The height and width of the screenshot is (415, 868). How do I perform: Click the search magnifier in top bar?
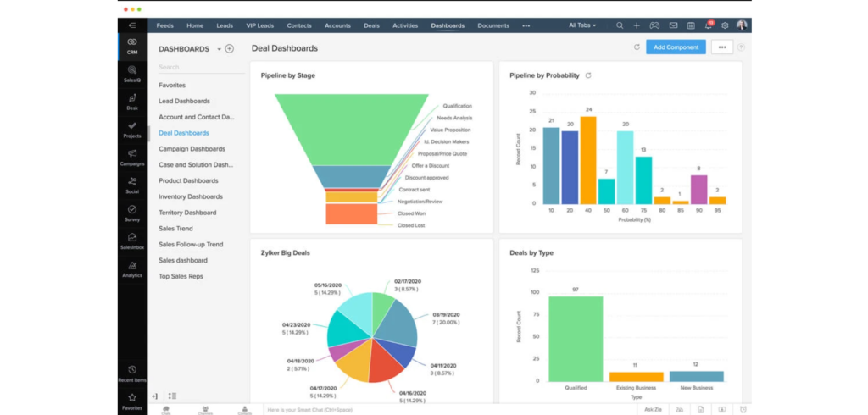point(620,26)
